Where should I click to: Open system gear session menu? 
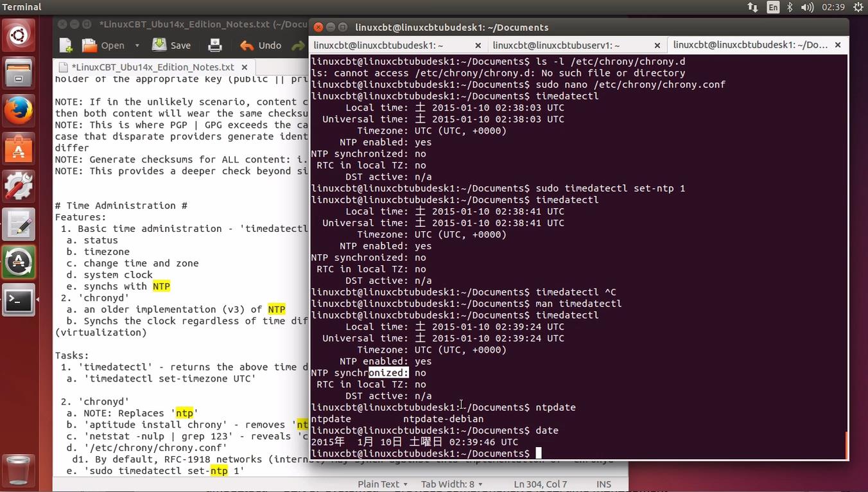tap(858, 7)
